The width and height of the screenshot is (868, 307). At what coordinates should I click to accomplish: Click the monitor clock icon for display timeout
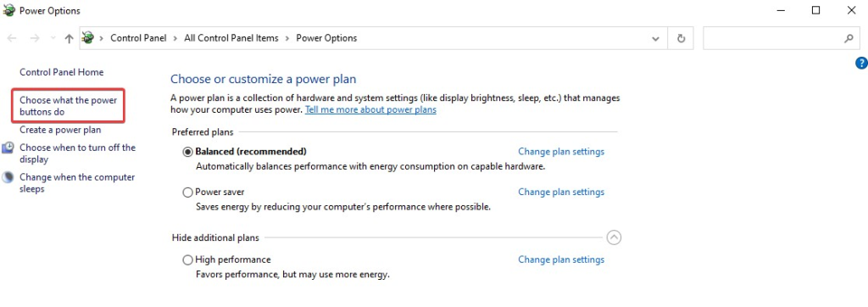click(8, 148)
